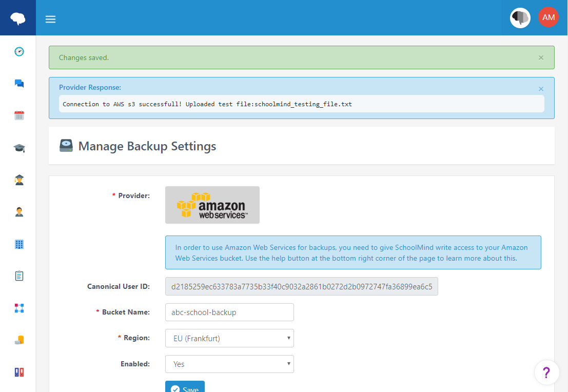The height and width of the screenshot is (392, 568).
Task: Select the Amazon Web Services provider
Action: [212, 205]
